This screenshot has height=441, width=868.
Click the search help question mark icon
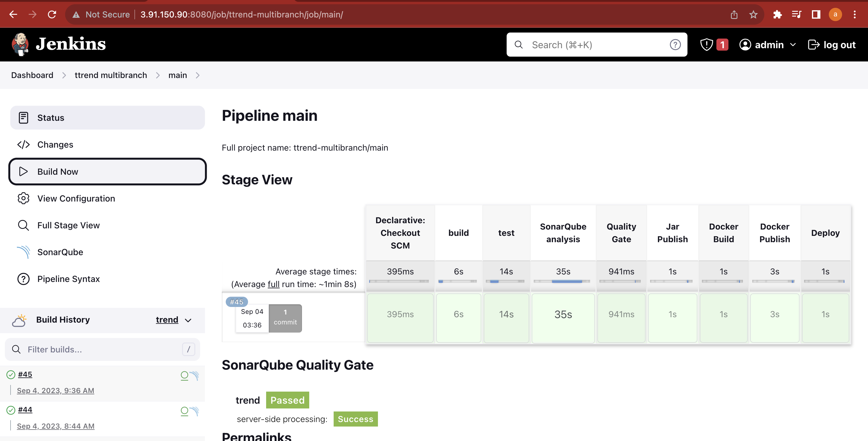(x=675, y=45)
